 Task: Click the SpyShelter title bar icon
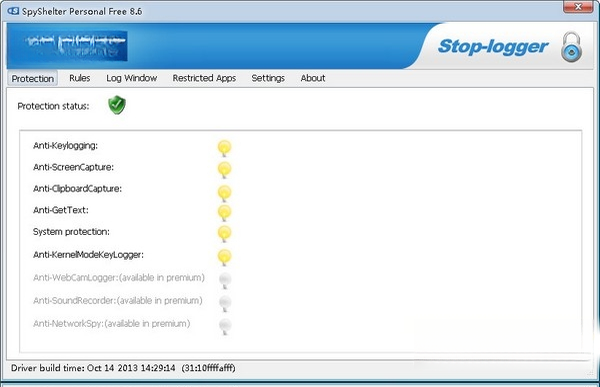point(13,11)
